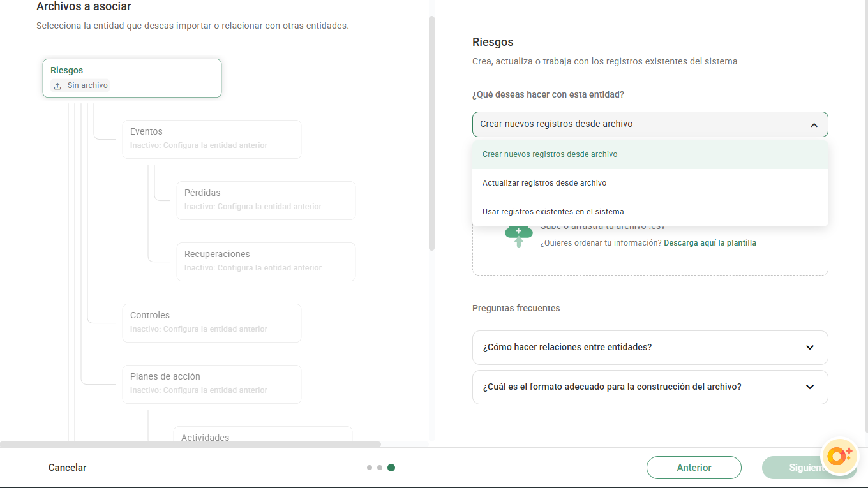
Task: Select the Eventos entity node
Action: (212, 139)
